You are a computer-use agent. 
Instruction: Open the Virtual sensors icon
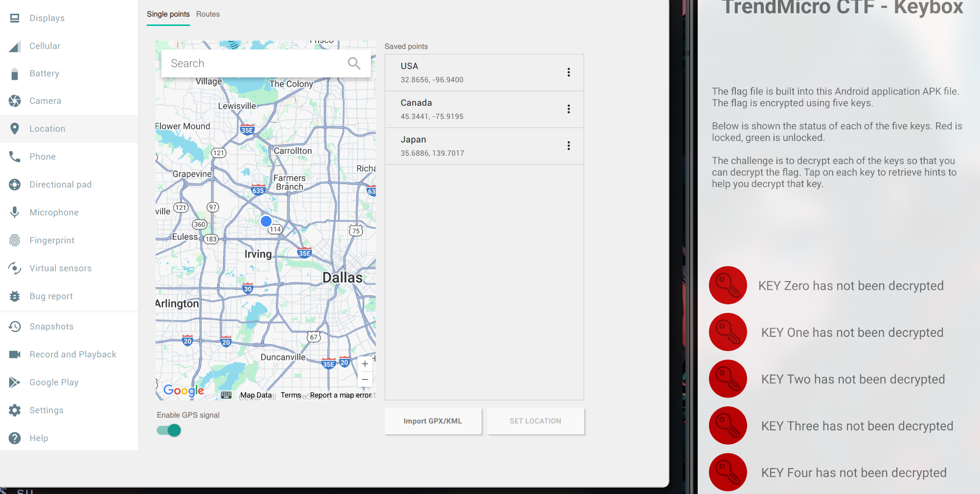pos(15,268)
